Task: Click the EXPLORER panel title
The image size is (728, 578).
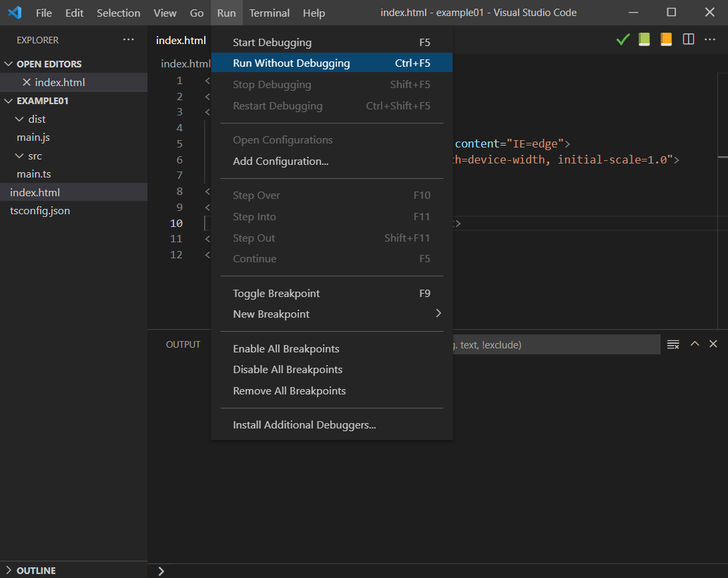Action: point(37,41)
